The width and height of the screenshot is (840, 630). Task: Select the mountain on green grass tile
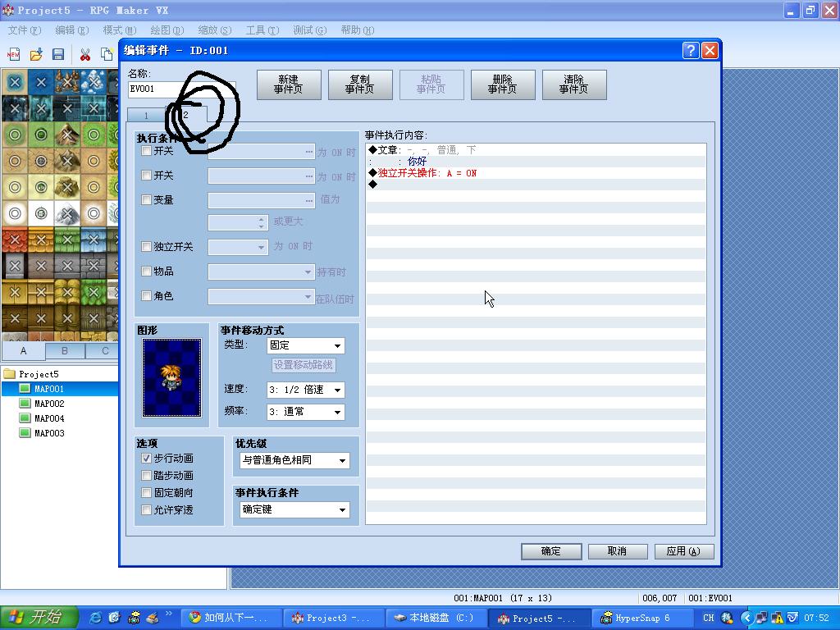(x=67, y=135)
